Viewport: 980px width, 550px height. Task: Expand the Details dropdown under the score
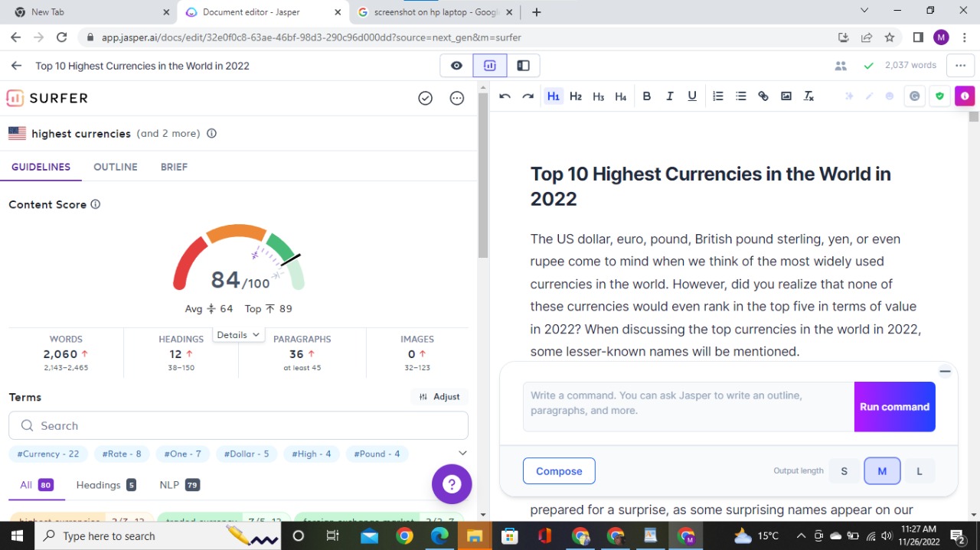238,334
